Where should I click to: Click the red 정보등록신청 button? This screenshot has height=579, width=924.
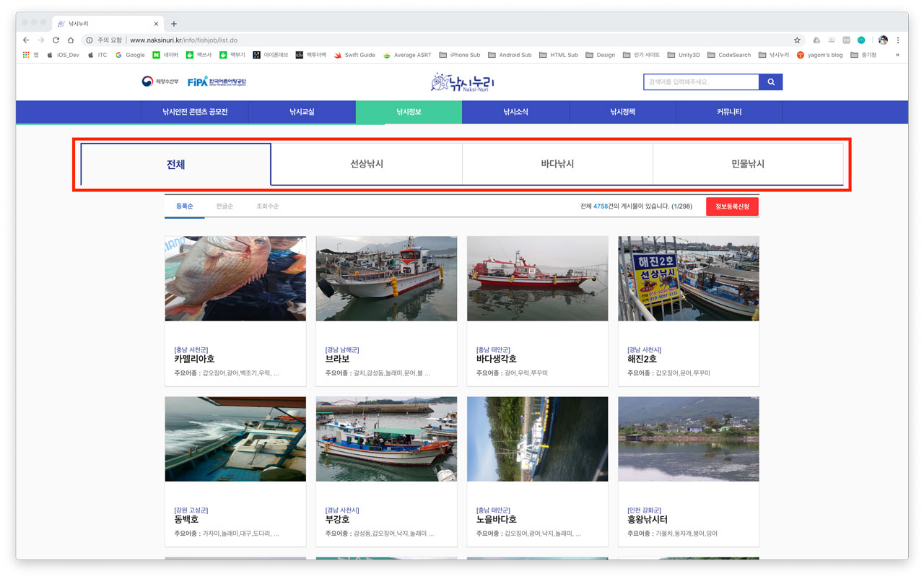pos(732,206)
